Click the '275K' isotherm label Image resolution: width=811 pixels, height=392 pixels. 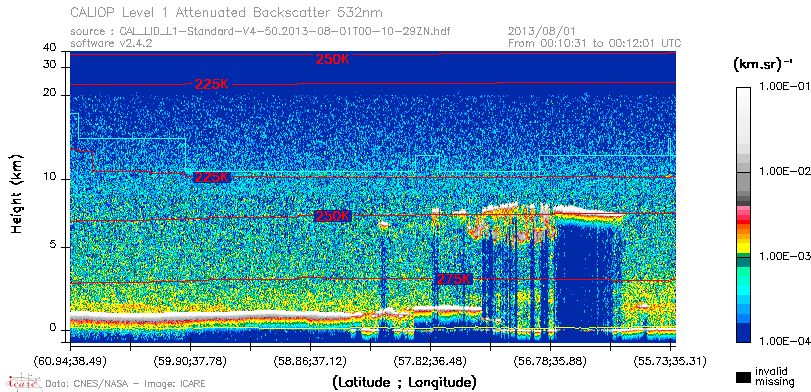[x=454, y=279]
